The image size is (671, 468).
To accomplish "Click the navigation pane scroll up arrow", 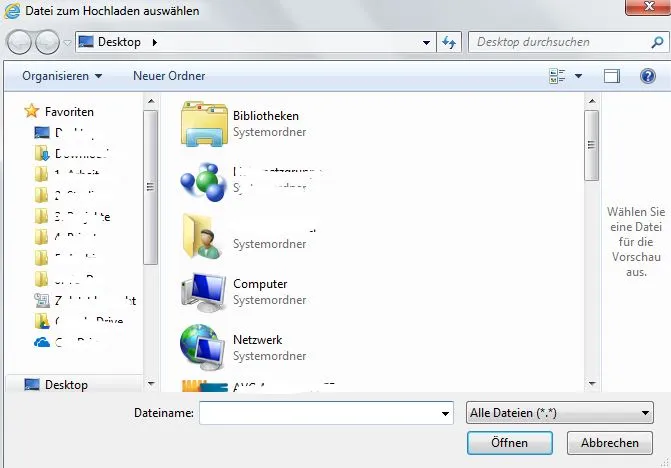I will (x=151, y=101).
